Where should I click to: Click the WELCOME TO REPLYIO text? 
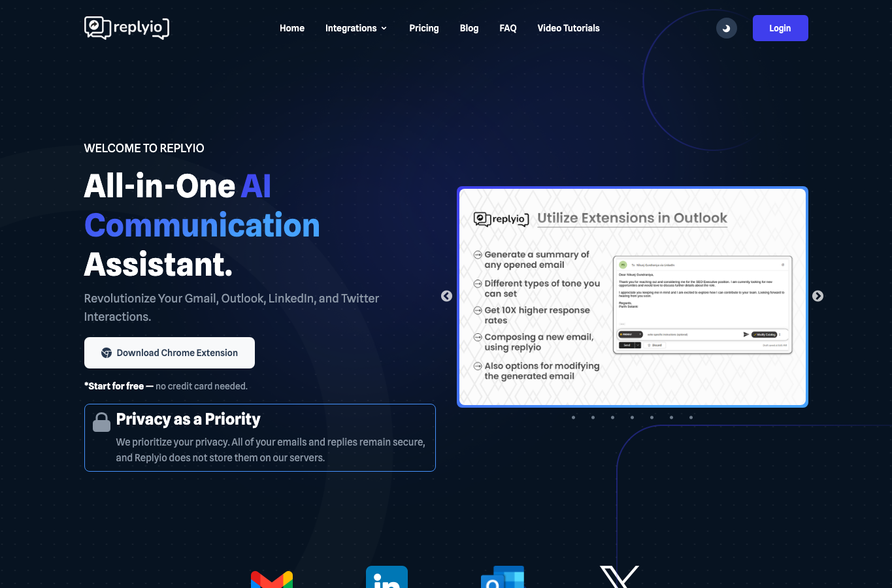tap(144, 148)
